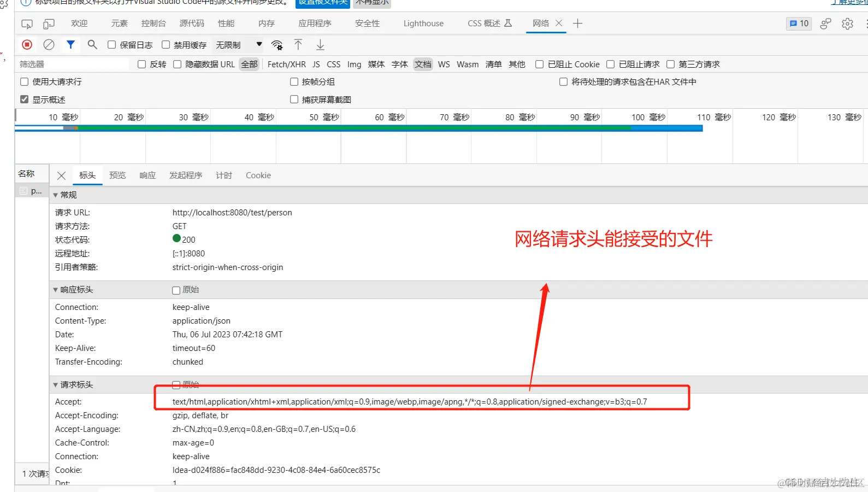
Task: Close the 网络 tab with X
Action: [559, 23]
